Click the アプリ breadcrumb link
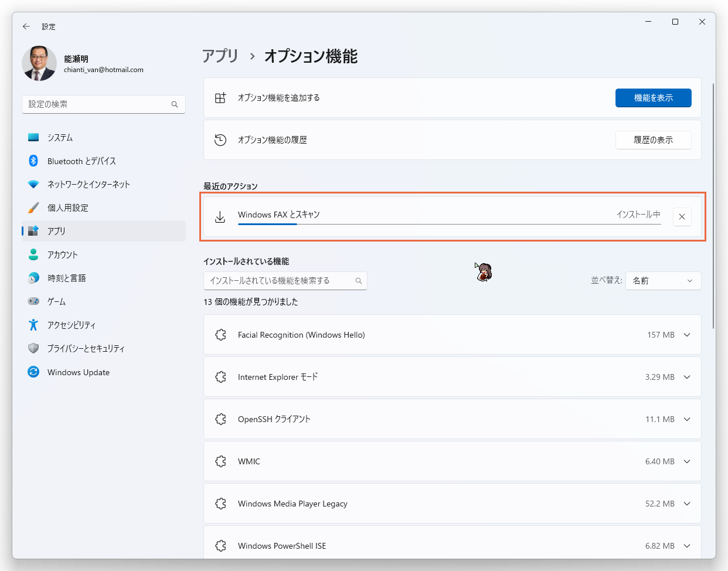This screenshot has height=571, width=728. point(220,56)
